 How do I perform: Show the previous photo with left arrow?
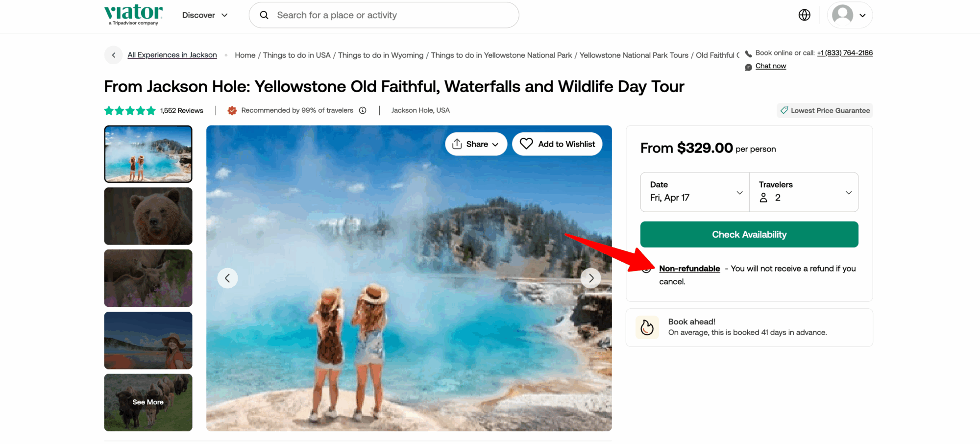tap(227, 278)
